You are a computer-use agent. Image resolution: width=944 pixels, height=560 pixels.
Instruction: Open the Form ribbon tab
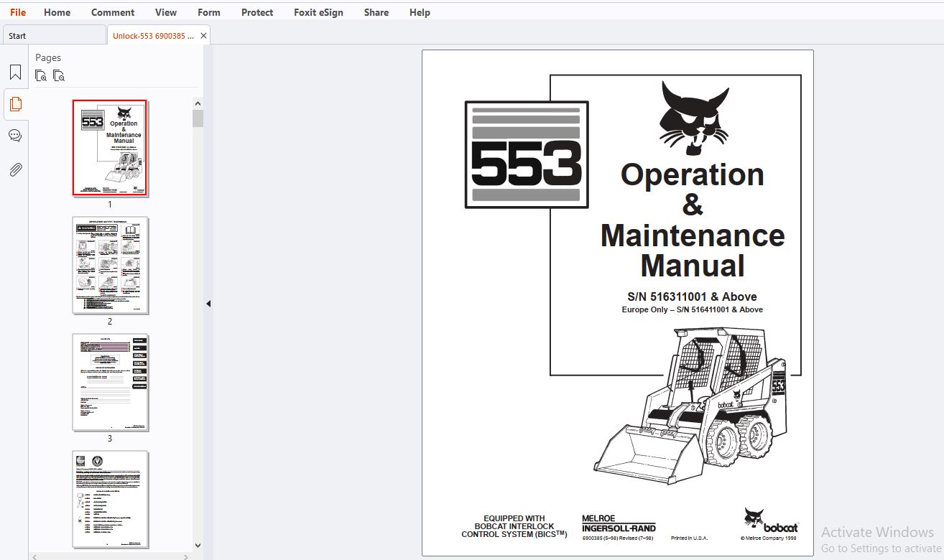coord(209,12)
